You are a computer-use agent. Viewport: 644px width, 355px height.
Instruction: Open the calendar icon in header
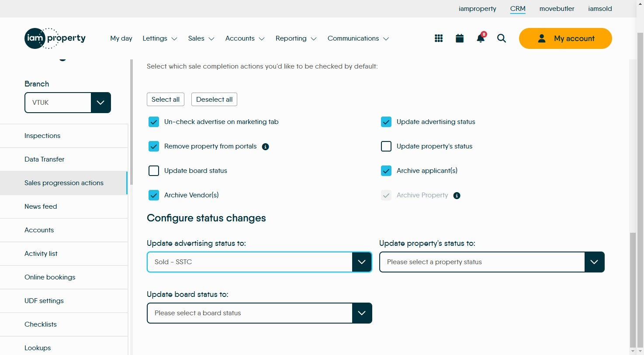(x=460, y=38)
